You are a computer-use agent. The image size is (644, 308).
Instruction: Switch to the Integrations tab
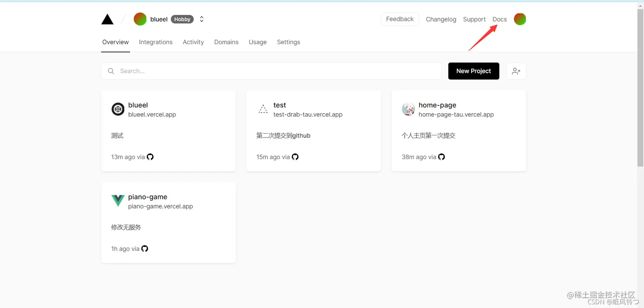coord(155,42)
